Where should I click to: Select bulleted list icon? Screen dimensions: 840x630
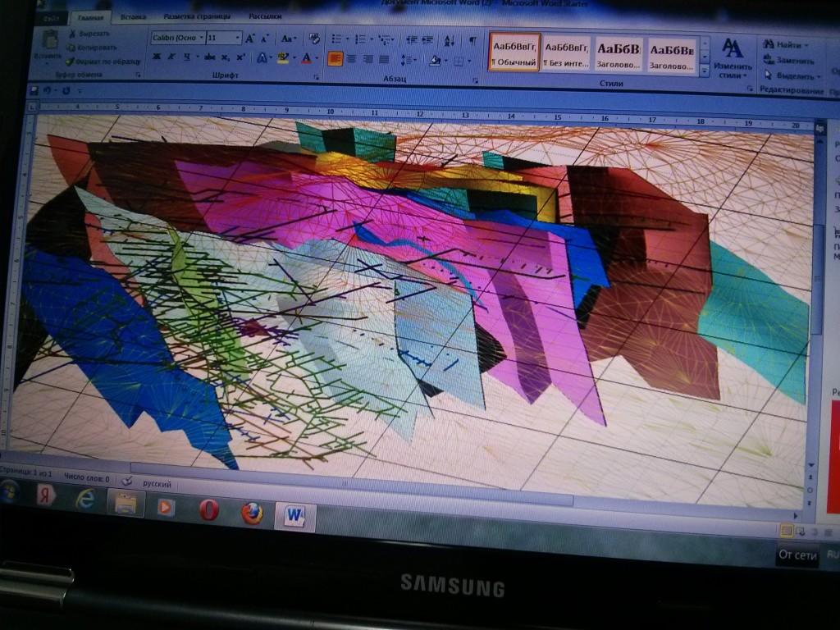336,39
